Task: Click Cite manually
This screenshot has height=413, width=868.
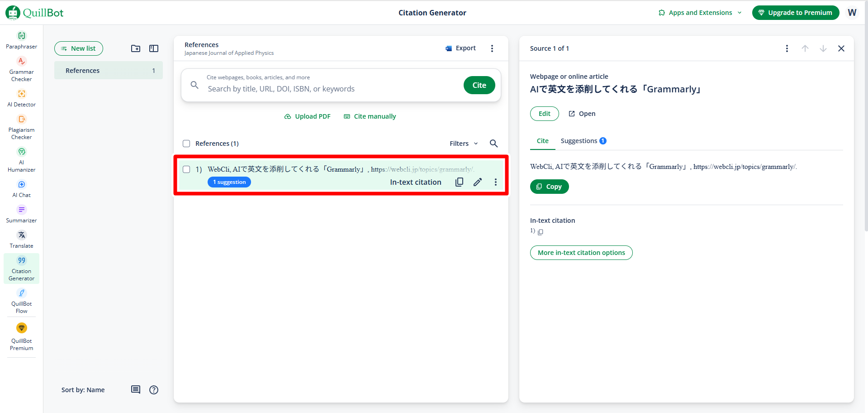Action: (370, 116)
